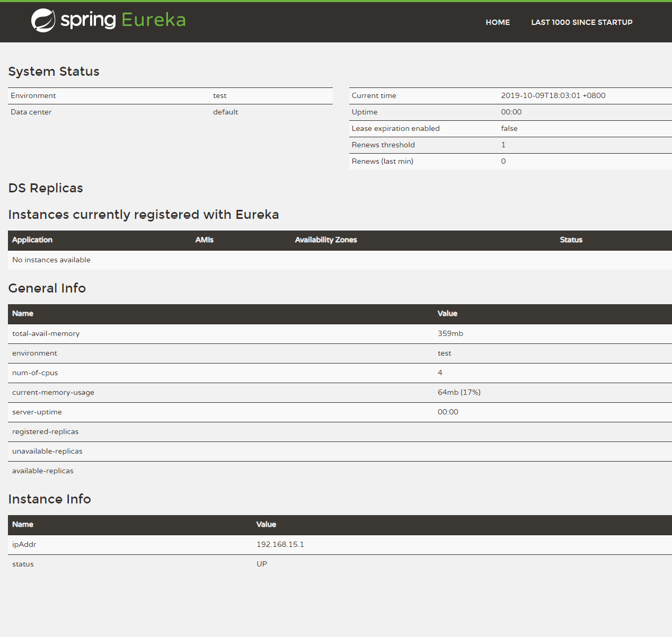The image size is (672, 637).
Task: Click the 359mb memory value
Action: click(x=450, y=334)
